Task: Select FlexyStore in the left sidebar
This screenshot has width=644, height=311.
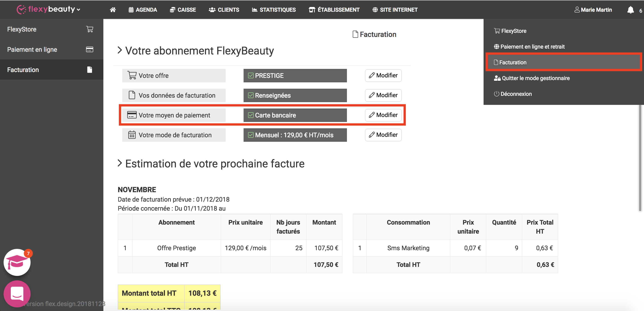Action: click(x=51, y=29)
